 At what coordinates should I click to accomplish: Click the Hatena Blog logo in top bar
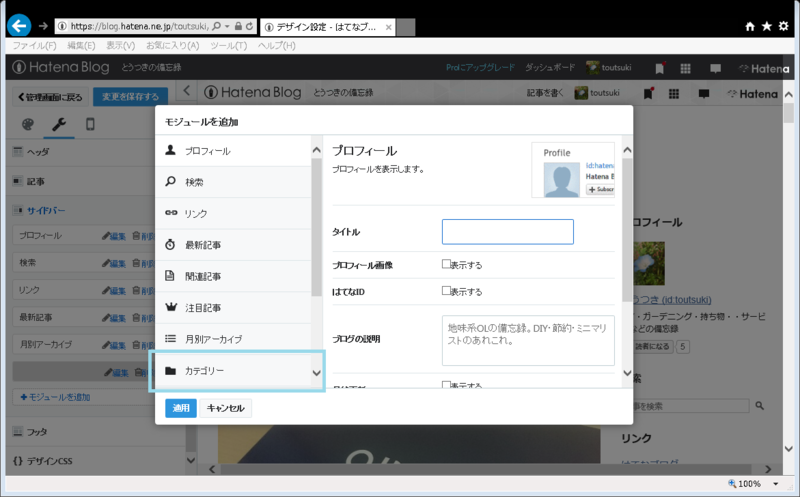tap(61, 67)
